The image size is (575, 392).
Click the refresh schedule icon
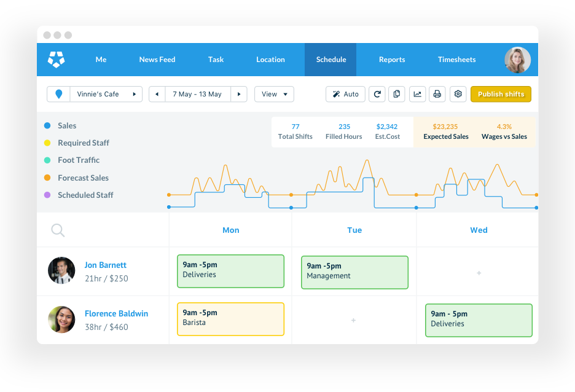tap(377, 94)
